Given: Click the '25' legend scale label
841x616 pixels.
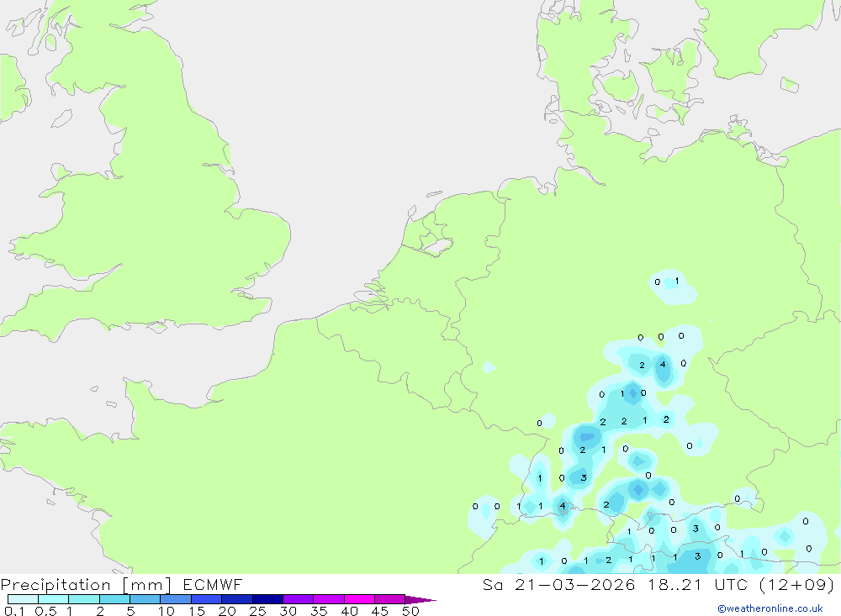Looking at the screenshot, I should [257, 611].
